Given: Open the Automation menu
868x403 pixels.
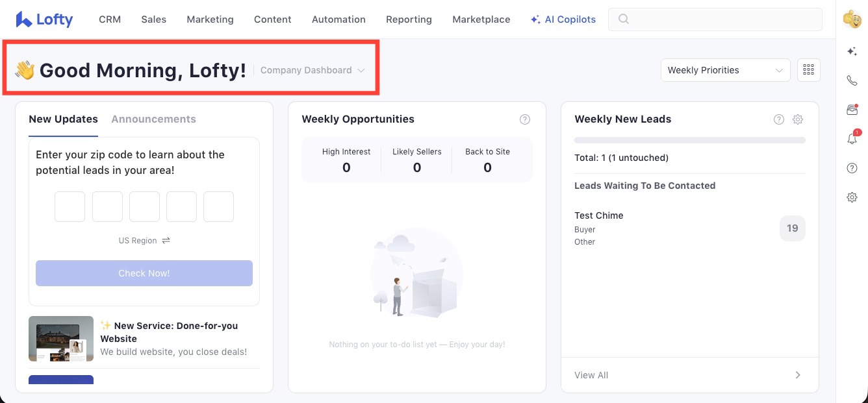Looking at the screenshot, I should click(x=338, y=19).
